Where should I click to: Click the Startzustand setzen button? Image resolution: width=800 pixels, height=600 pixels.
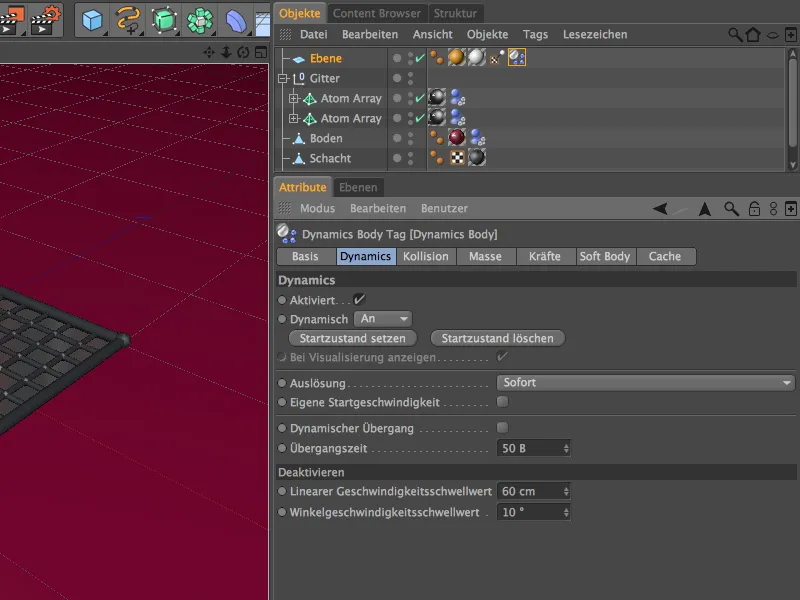[353, 338]
